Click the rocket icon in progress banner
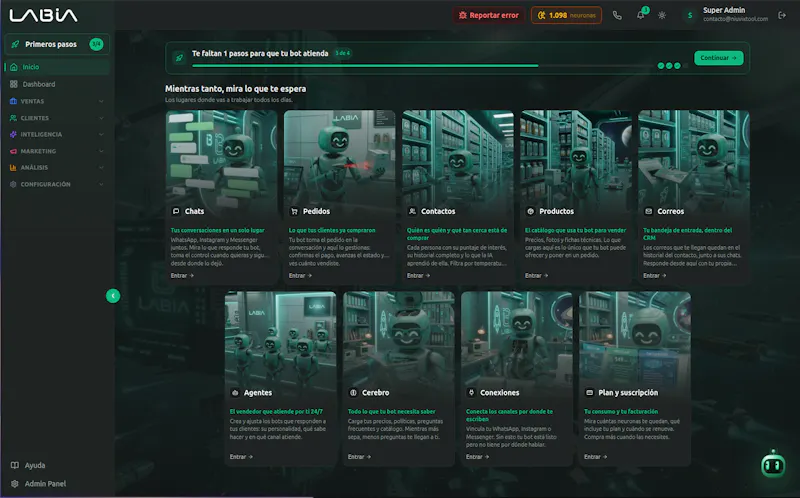 179,58
